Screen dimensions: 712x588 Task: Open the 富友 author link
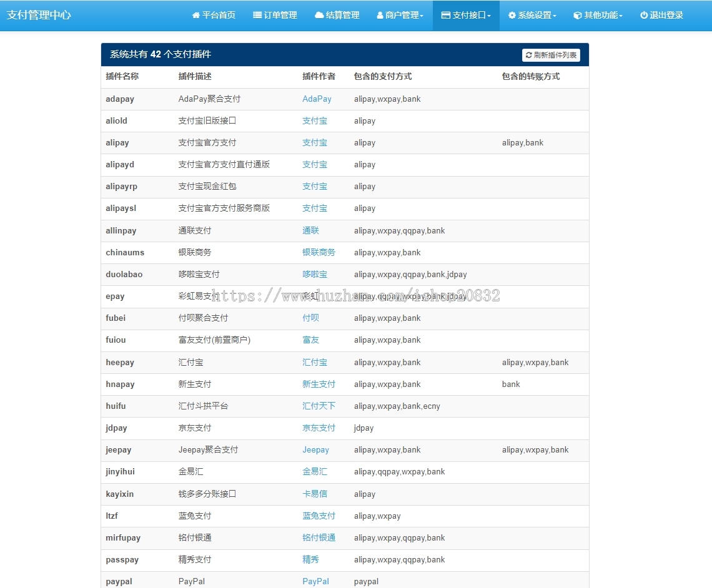click(310, 340)
